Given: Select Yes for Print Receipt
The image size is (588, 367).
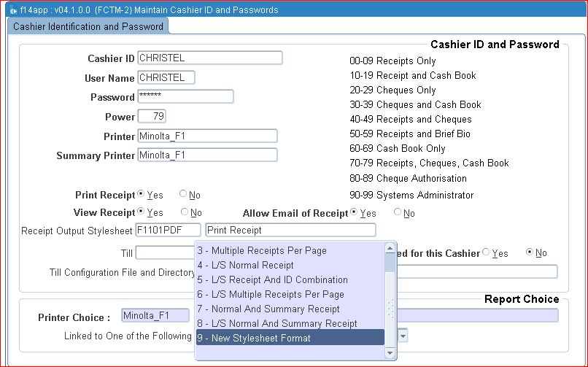Looking at the screenshot, I should [x=141, y=195].
